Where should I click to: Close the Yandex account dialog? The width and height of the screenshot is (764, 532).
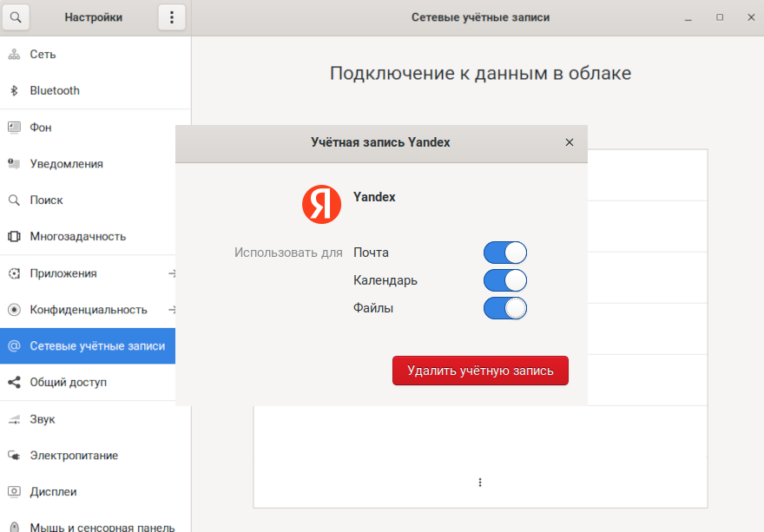click(x=570, y=142)
